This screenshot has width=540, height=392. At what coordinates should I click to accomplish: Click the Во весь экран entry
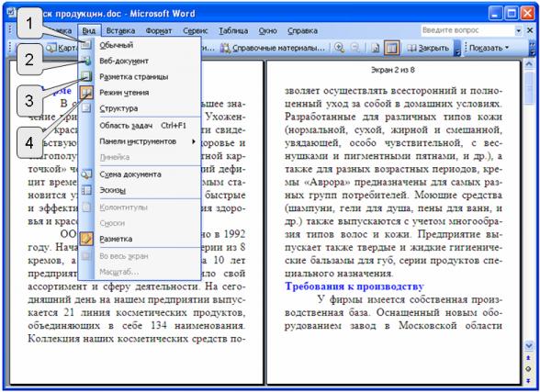coord(140,256)
